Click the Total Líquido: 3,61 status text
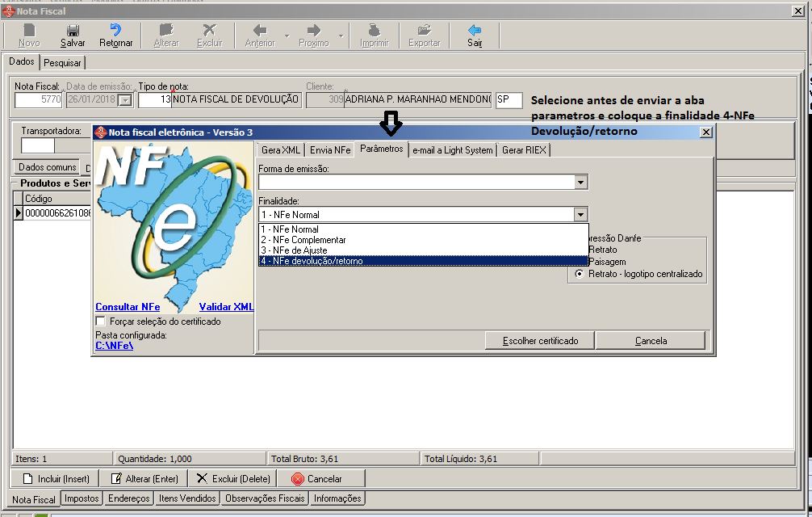Image resolution: width=812 pixels, height=517 pixels. point(460,459)
